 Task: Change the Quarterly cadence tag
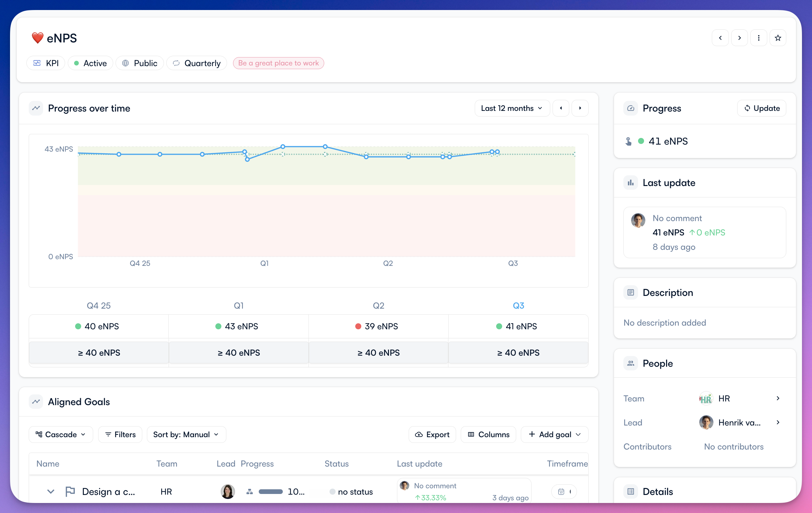point(197,63)
